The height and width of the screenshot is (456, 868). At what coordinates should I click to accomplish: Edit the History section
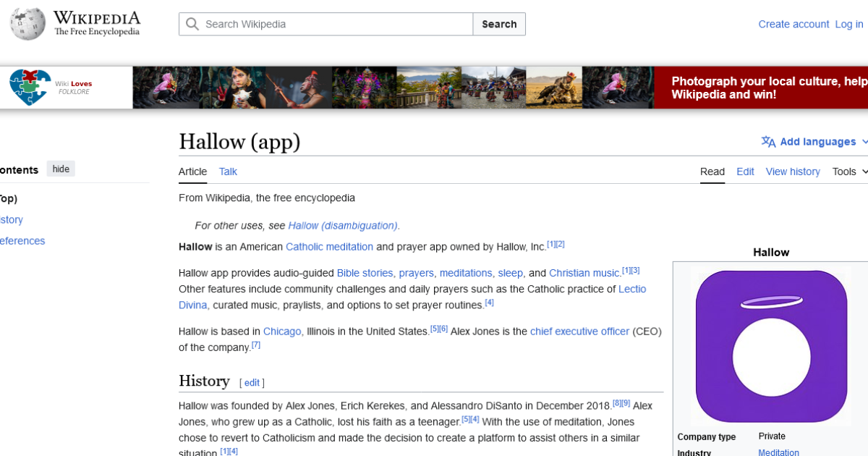click(x=251, y=382)
